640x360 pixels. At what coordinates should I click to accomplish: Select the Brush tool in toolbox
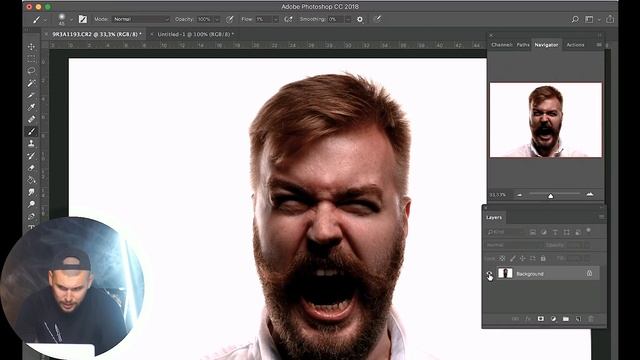coord(31,131)
